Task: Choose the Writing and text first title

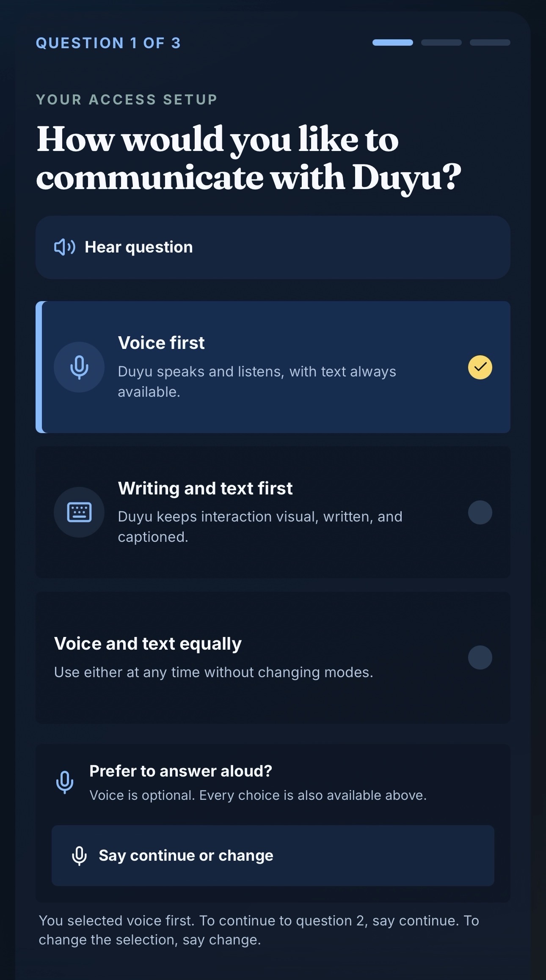Action: click(x=205, y=488)
